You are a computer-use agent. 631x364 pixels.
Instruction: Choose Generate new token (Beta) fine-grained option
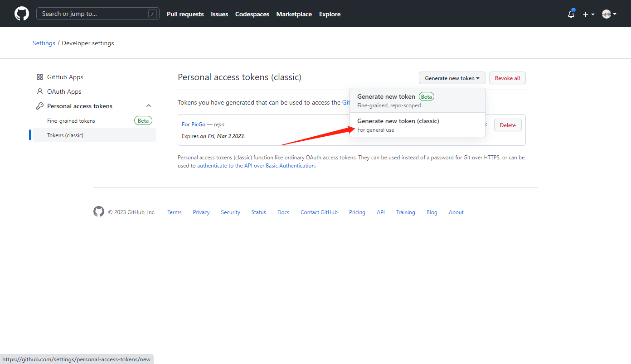[417, 101]
